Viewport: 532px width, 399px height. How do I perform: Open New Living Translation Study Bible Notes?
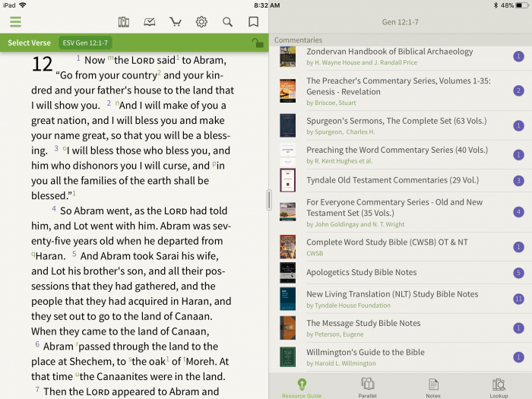[x=401, y=299]
